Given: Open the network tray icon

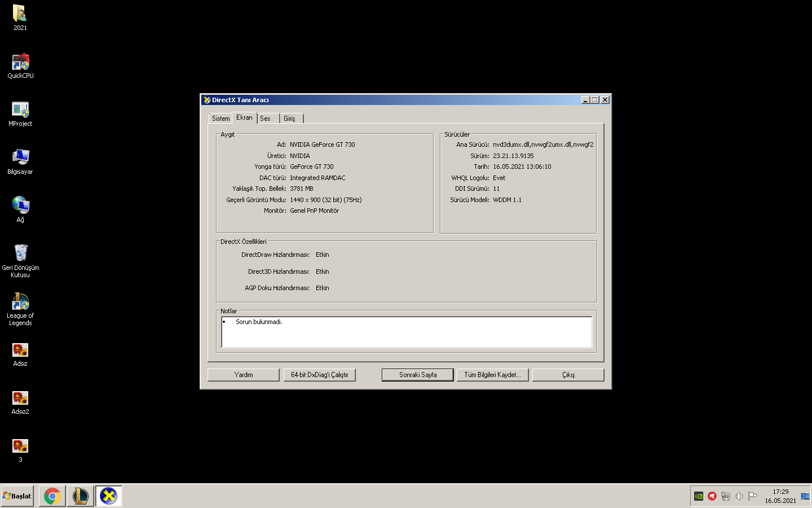Looking at the screenshot, I should coord(726,496).
